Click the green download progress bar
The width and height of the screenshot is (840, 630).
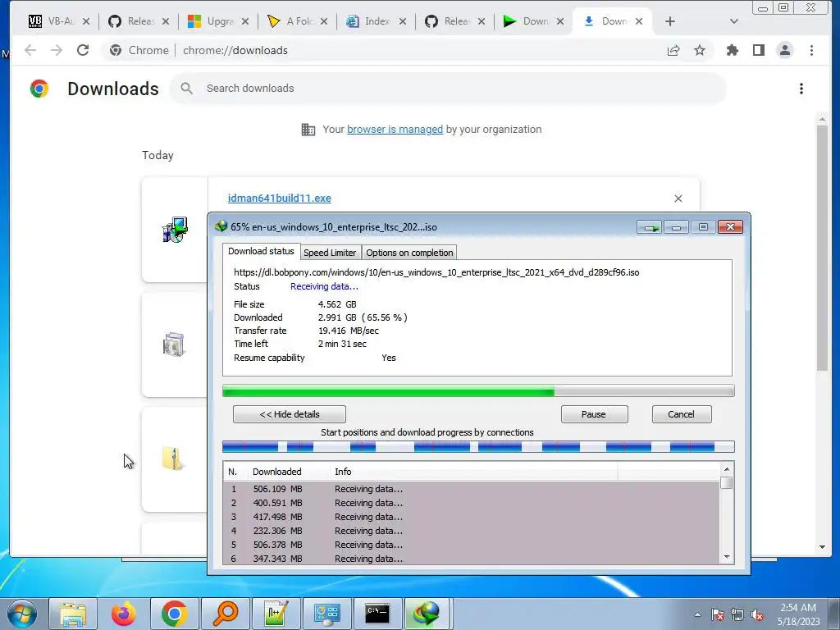[478, 391]
